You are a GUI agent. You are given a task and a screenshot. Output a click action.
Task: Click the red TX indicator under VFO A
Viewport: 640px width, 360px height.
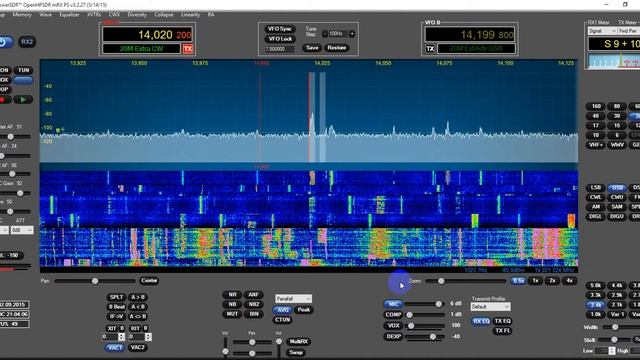188,49
